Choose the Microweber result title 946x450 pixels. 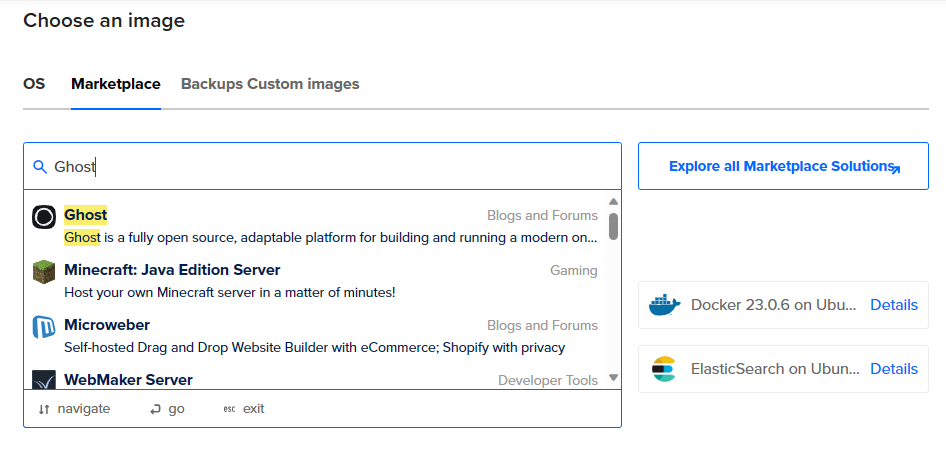[107, 325]
